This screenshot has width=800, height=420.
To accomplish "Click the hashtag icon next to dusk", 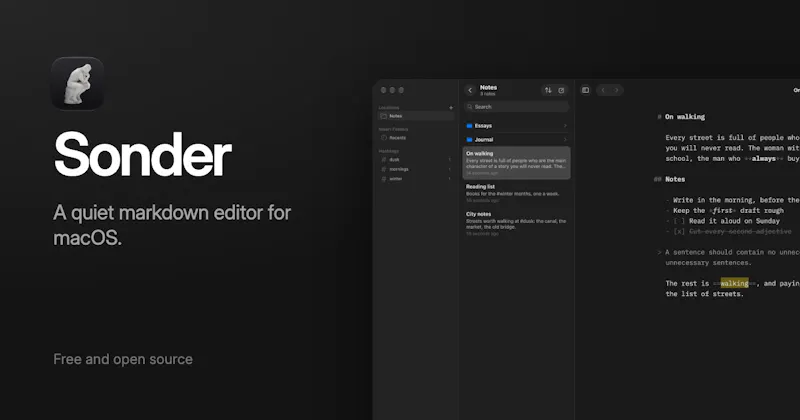I will click(x=384, y=160).
